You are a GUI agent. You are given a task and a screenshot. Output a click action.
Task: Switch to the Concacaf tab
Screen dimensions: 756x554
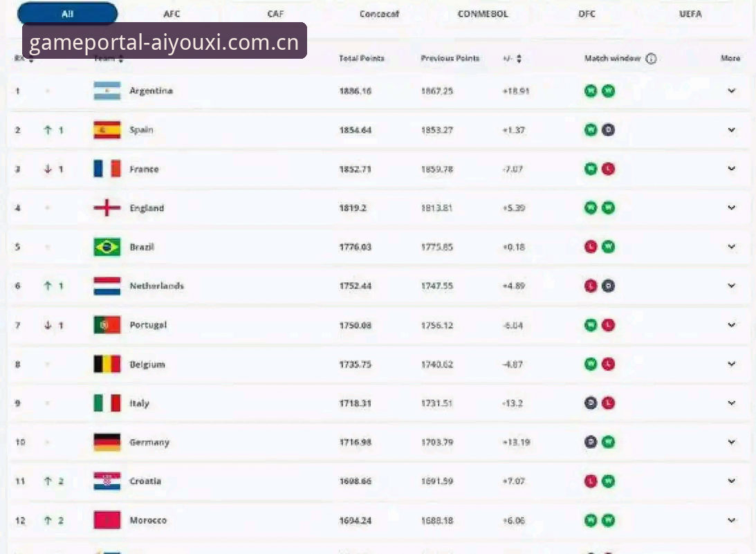[x=380, y=14]
